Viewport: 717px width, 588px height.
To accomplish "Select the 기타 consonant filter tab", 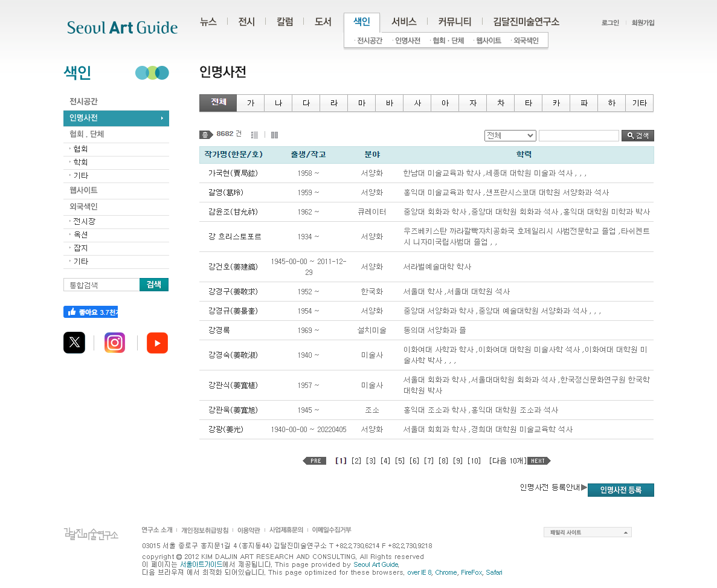I will 639,103.
